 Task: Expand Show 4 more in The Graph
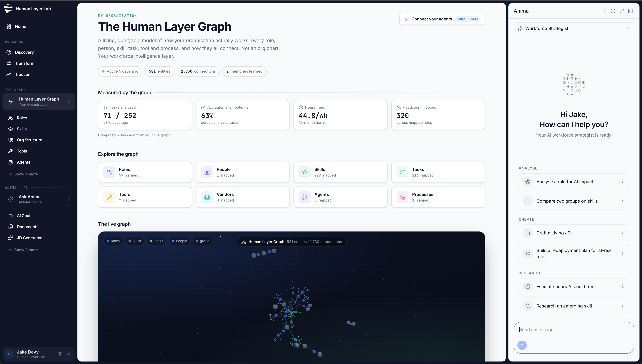[26, 174]
